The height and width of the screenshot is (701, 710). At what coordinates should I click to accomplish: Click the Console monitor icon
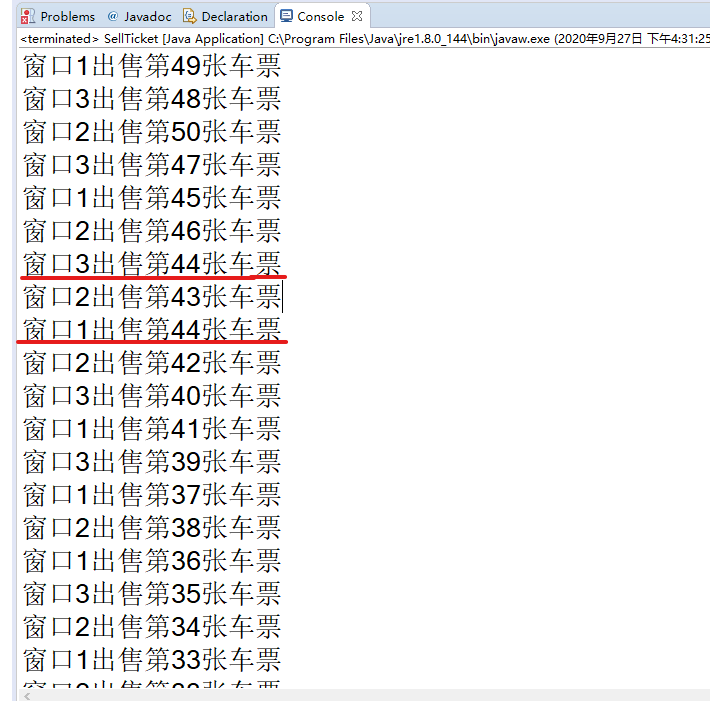[x=286, y=16]
